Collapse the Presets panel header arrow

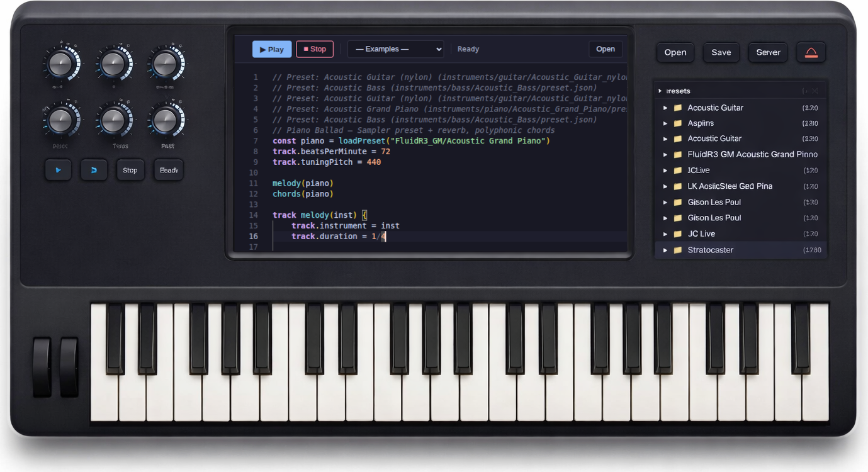(660, 90)
